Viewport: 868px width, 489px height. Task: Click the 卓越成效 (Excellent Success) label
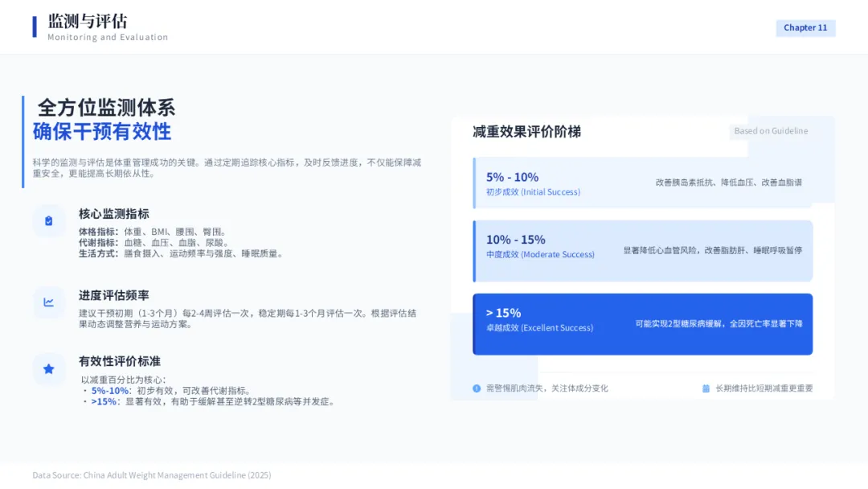[540, 328]
